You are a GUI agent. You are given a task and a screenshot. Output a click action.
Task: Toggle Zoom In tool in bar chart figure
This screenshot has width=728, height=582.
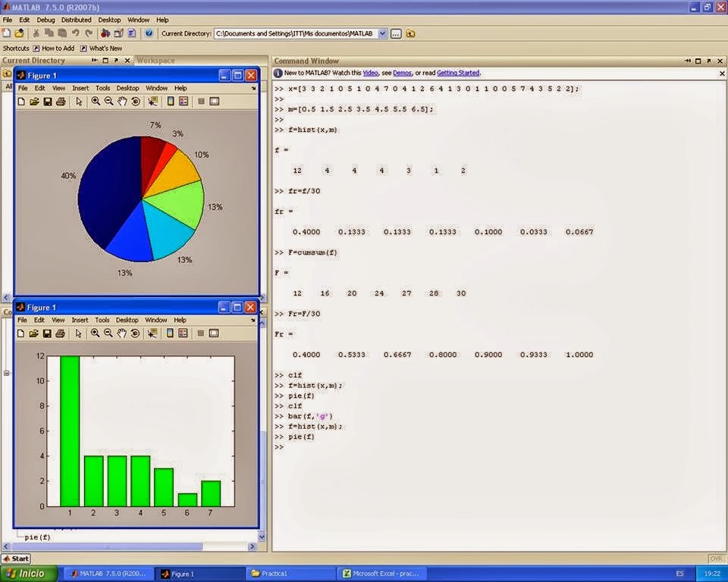pyautogui.click(x=96, y=333)
